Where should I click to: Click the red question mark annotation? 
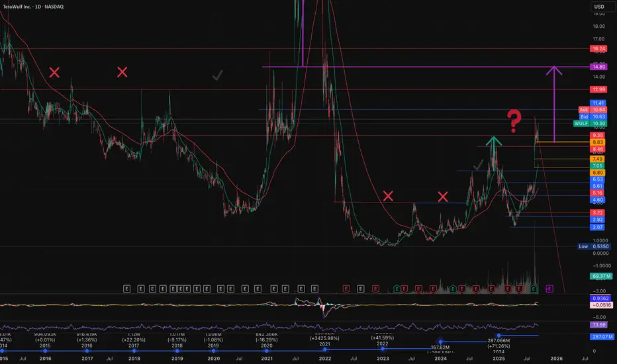(513, 120)
